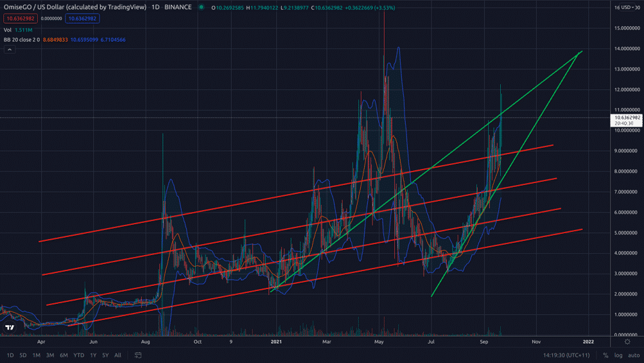This screenshot has width=644, height=363.
Task: Select the 6M time range
Action: tap(64, 355)
